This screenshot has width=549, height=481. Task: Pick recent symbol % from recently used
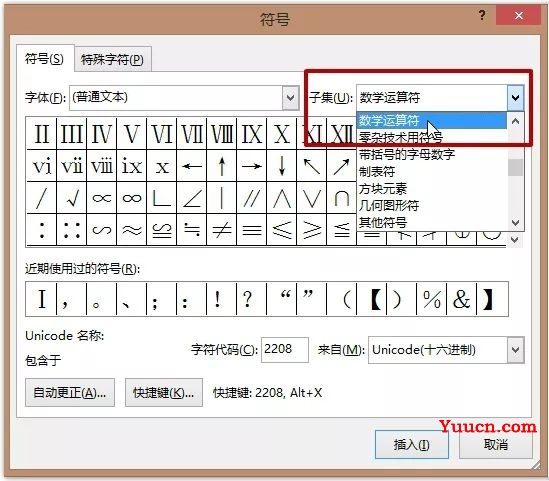(x=432, y=299)
